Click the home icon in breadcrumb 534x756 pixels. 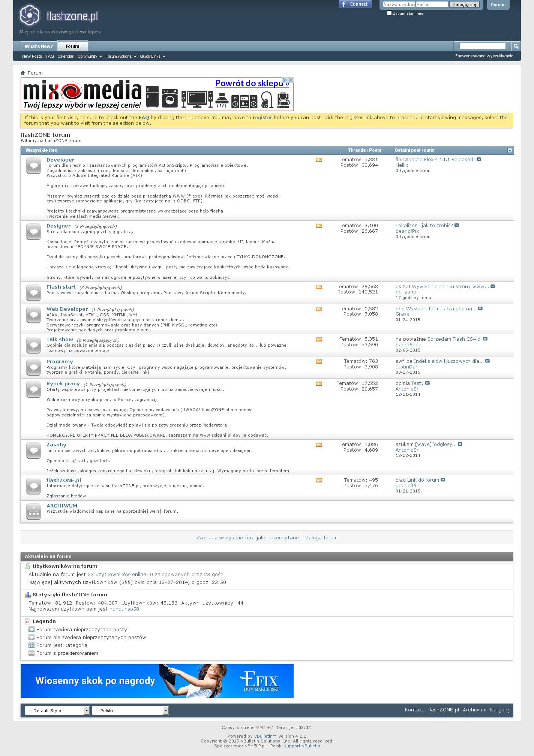click(x=23, y=73)
